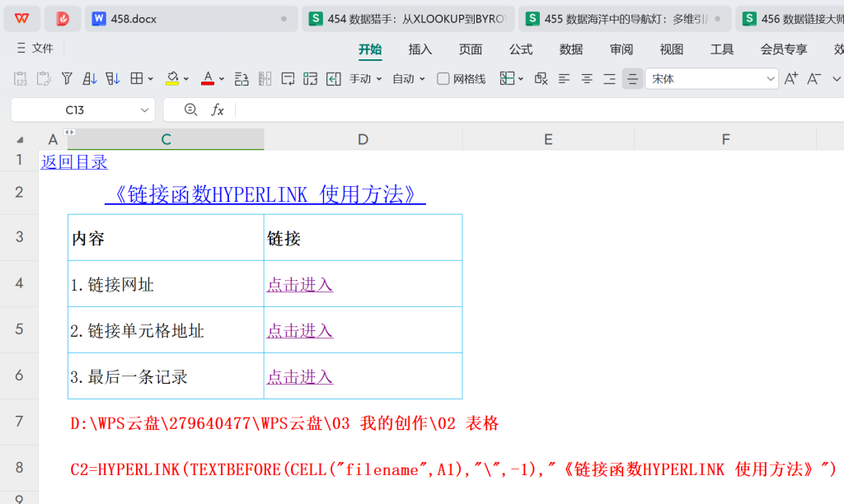This screenshot has height=504, width=844.
Task: Click the 返回目录 link
Action: pos(74,162)
